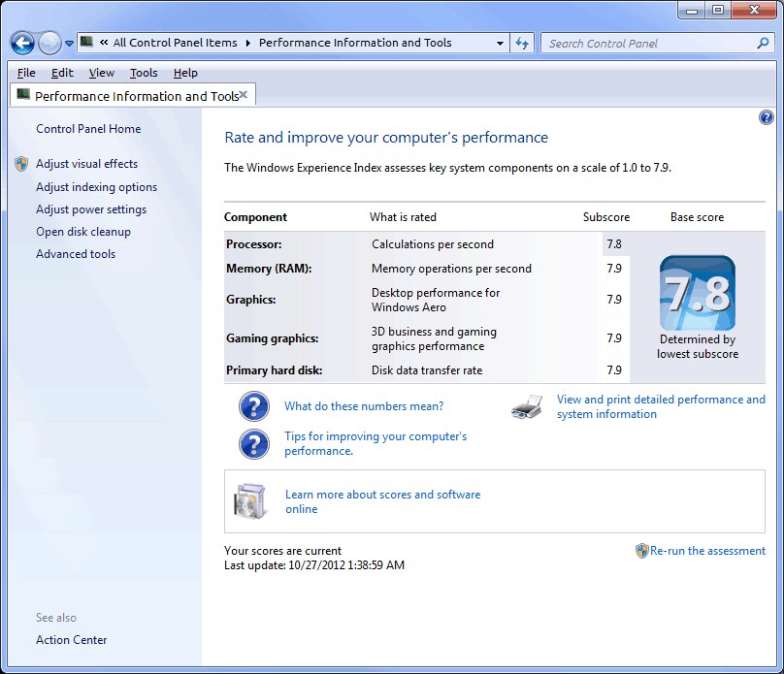Image resolution: width=784 pixels, height=674 pixels.
Task: Open 'Tips for improving your computer's performance' link
Action: pyautogui.click(x=376, y=443)
